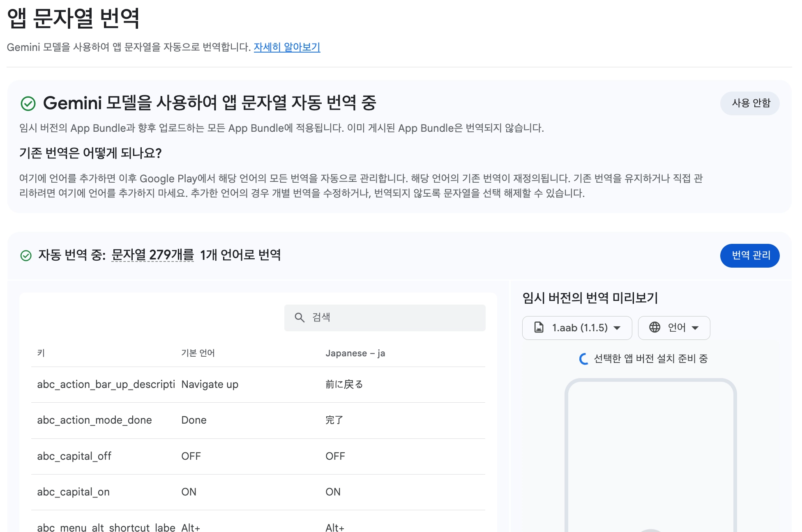Click the 完了 Japanese translation cell
This screenshot has width=802, height=532.
[334, 420]
